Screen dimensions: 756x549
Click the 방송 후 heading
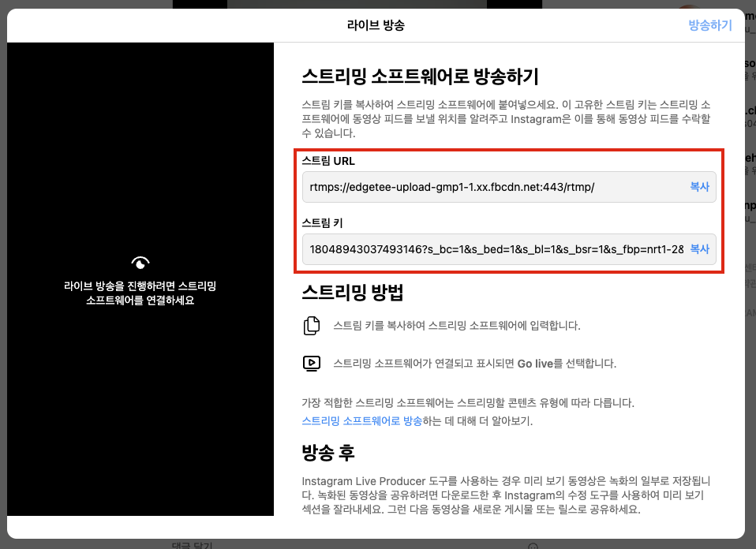327,453
